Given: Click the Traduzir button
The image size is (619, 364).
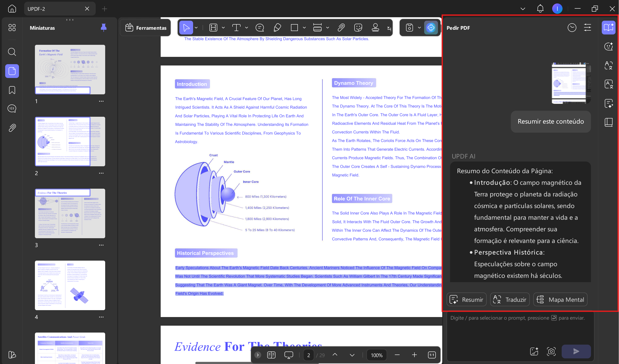Looking at the screenshot, I should pyautogui.click(x=510, y=299).
